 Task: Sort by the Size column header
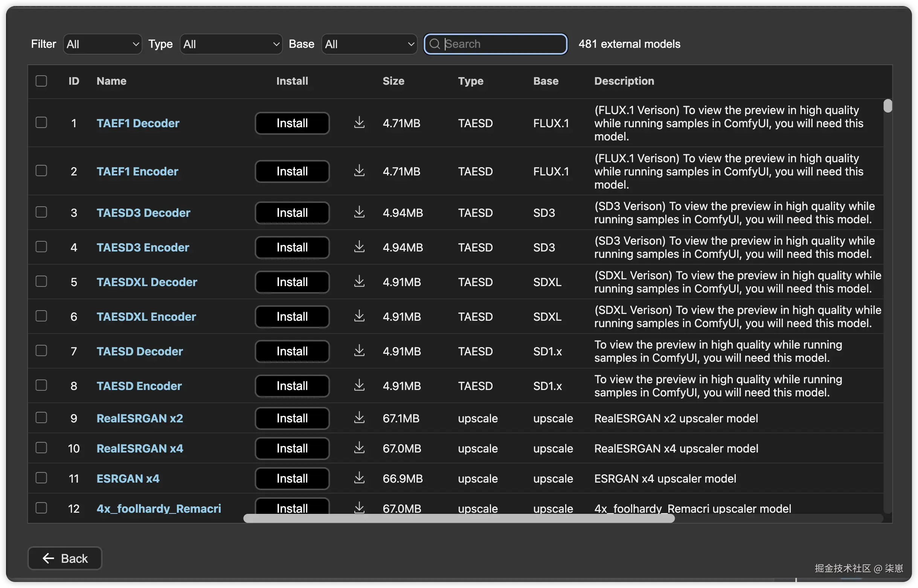[x=393, y=81]
